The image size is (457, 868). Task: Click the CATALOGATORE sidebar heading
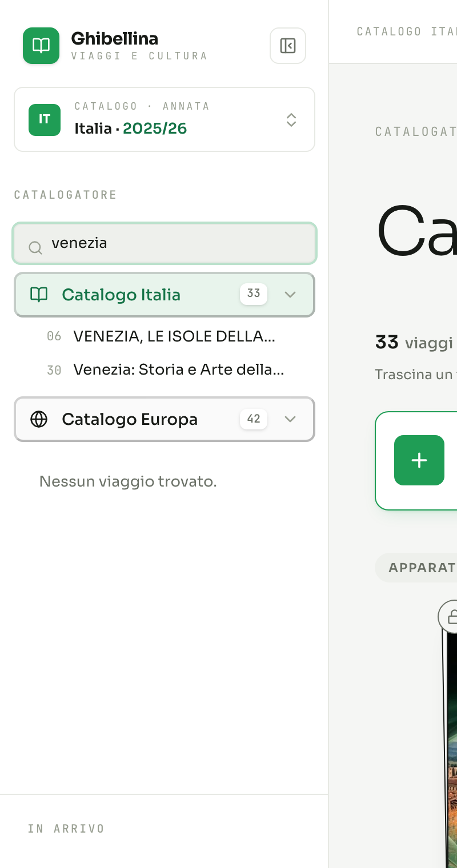click(x=66, y=195)
